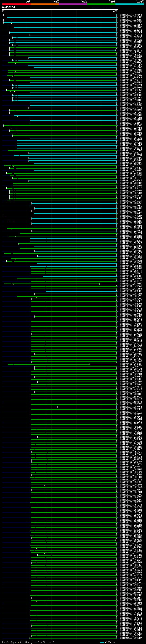The width and height of the screenshot is (146, 644).
Task: Select the UniRef100_P12860 label
Action: point(131,123)
